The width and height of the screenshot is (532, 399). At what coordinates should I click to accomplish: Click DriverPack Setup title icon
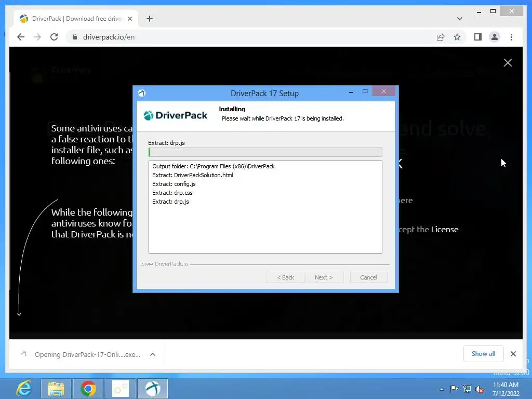(x=142, y=93)
